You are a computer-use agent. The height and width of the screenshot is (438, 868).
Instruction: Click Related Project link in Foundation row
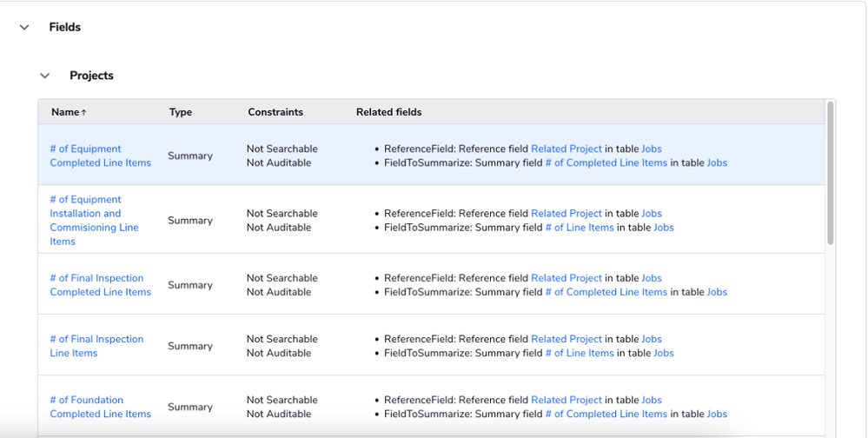tap(566, 400)
